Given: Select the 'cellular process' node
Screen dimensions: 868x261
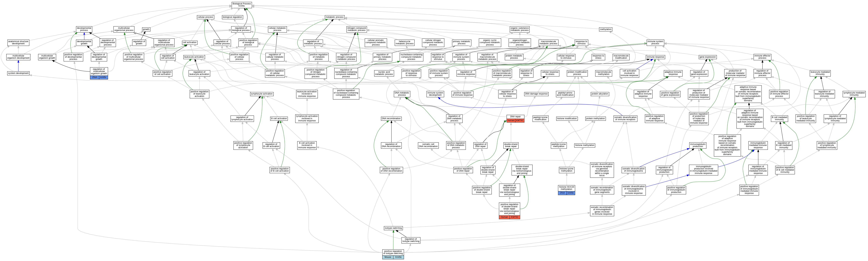Looking at the screenshot, I should tap(205, 17).
